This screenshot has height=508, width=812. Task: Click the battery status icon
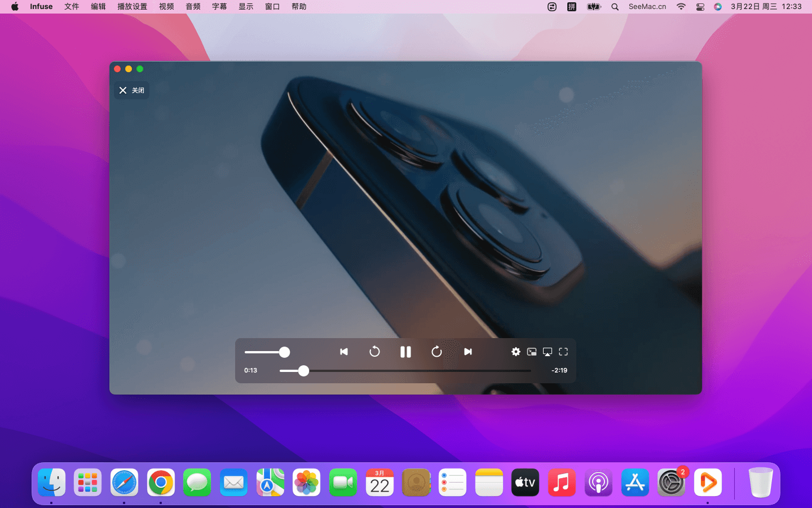[594, 7]
